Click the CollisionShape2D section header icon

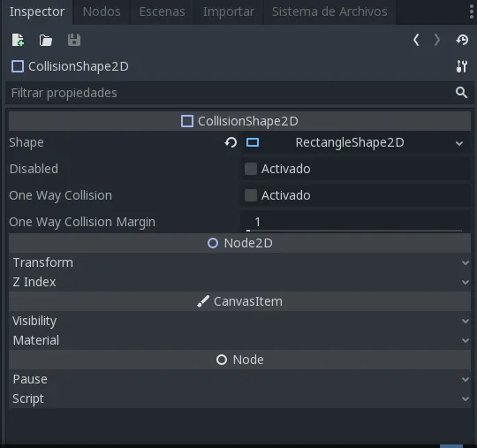(187, 121)
